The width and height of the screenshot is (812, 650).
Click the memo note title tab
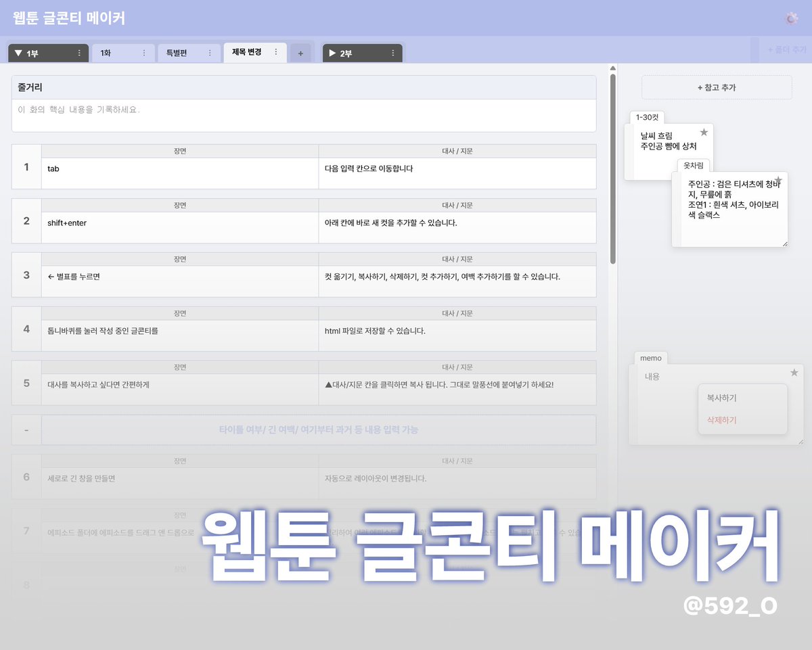[x=651, y=358]
